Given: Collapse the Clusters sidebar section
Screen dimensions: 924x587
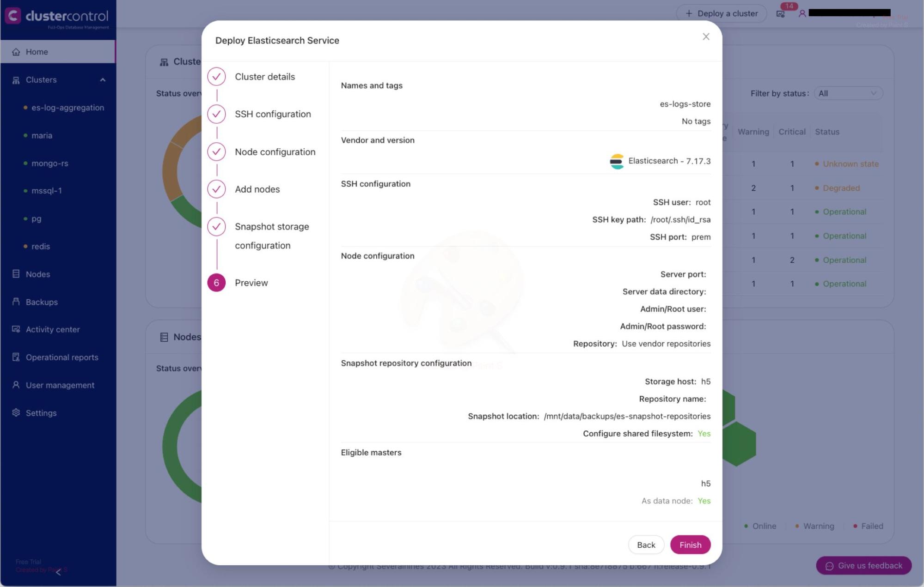Looking at the screenshot, I should click(x=103, y=80).
